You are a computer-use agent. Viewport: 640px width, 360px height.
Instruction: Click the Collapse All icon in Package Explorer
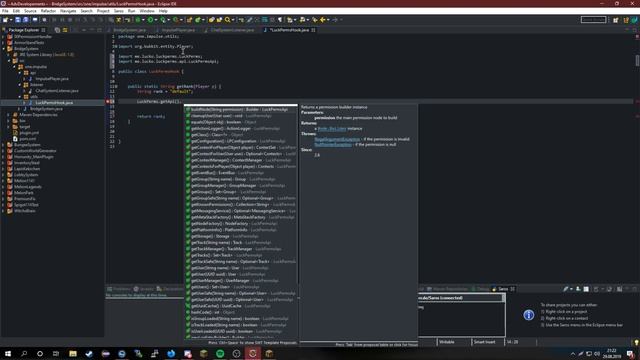[57, 30]
